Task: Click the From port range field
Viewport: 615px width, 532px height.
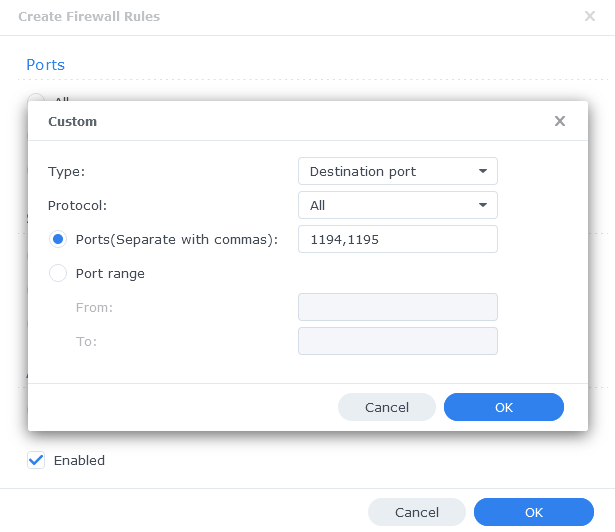Action: pos(398,307)
